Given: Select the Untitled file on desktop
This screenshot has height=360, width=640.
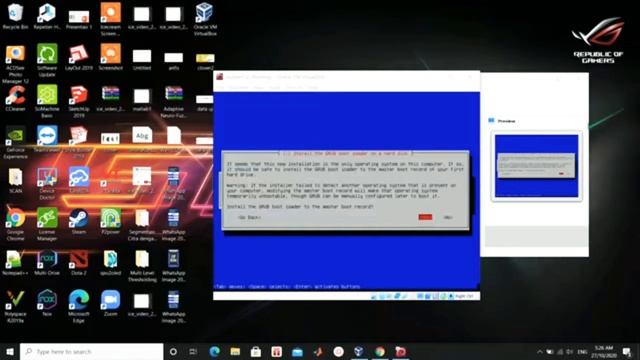Looking at the screenshot, I should (142, 60).
